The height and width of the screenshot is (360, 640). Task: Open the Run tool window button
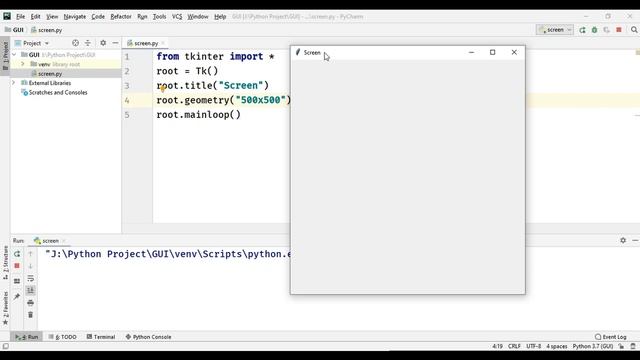[x=27, y=337]
